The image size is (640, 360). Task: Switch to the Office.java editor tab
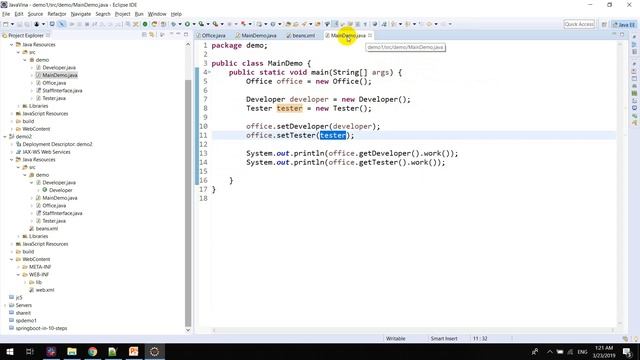213,36
